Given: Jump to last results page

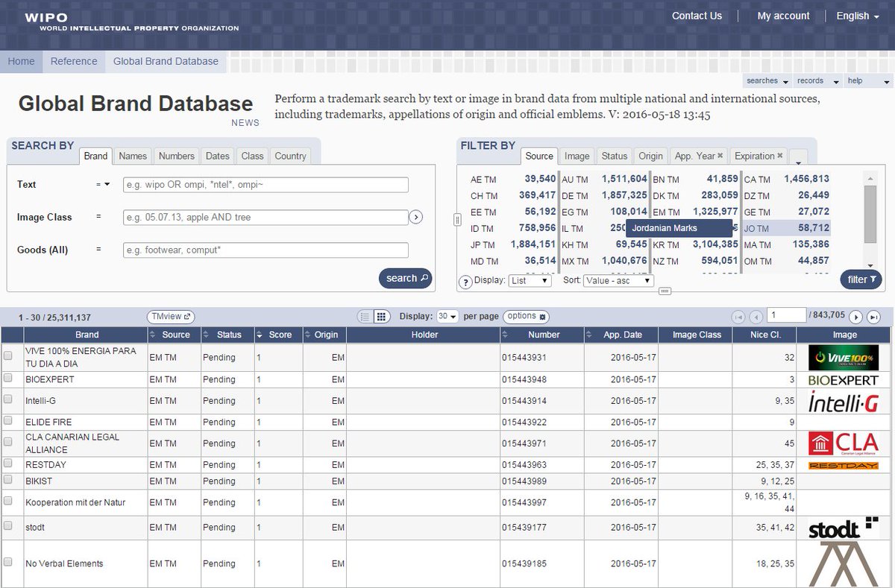Looking at the screenshot, I should tap(873, 317).
